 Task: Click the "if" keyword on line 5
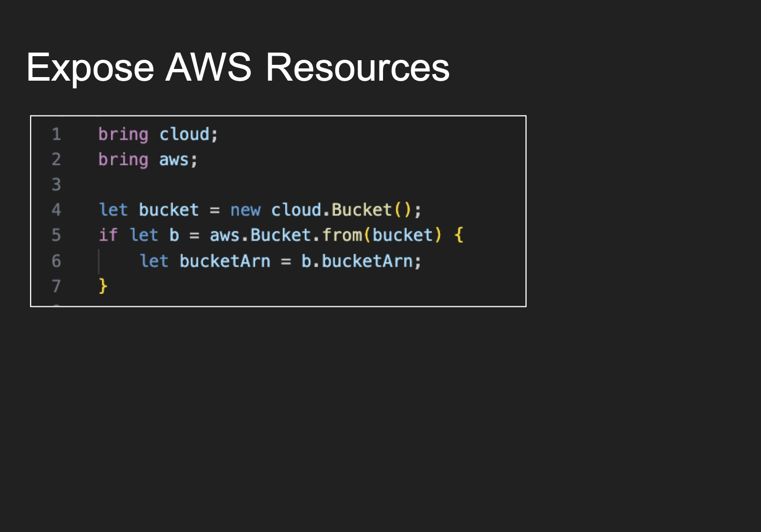tap(108, 235)
